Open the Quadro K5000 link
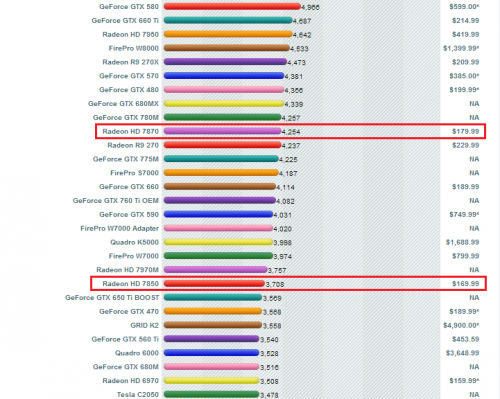Image resolution: width=500 pixels, height=399 pixels. [134, 242]
